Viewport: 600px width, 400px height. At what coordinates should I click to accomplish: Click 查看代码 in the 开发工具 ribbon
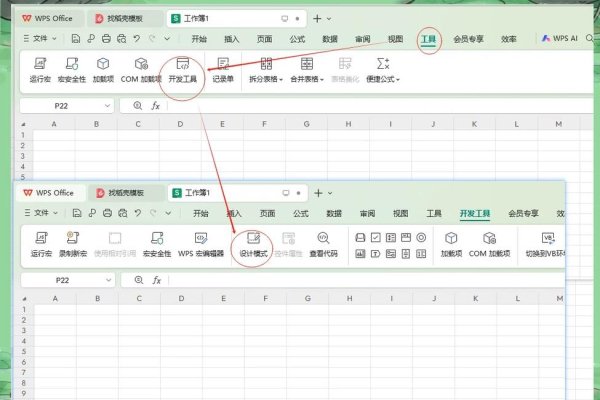(x=323, y=244)
